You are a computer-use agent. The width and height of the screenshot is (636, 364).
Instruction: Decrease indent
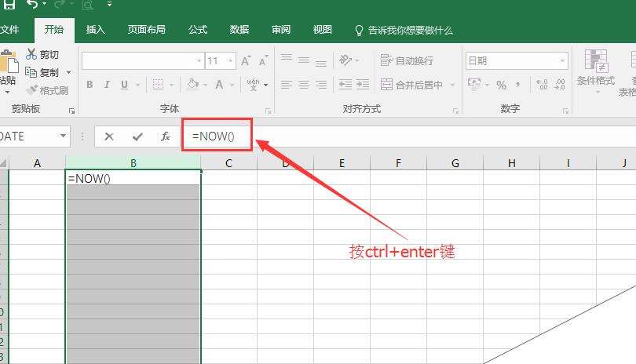coord(345,84)
